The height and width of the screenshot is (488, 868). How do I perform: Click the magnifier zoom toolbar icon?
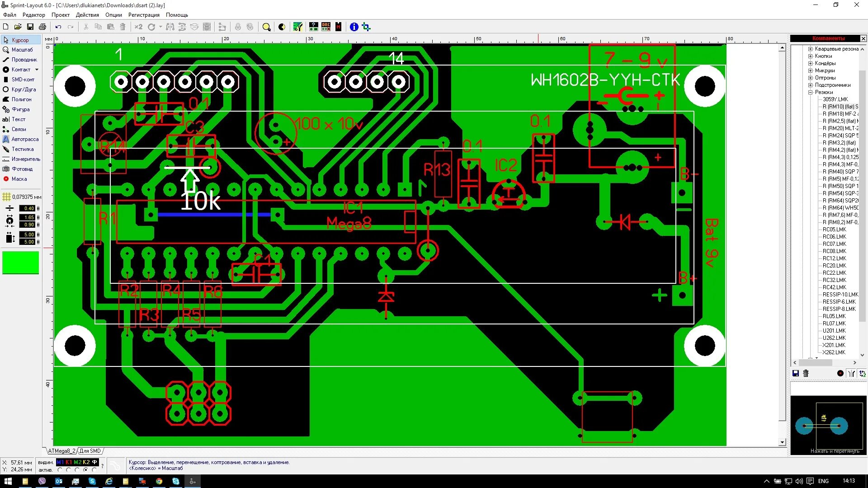[x=266, y=27]
